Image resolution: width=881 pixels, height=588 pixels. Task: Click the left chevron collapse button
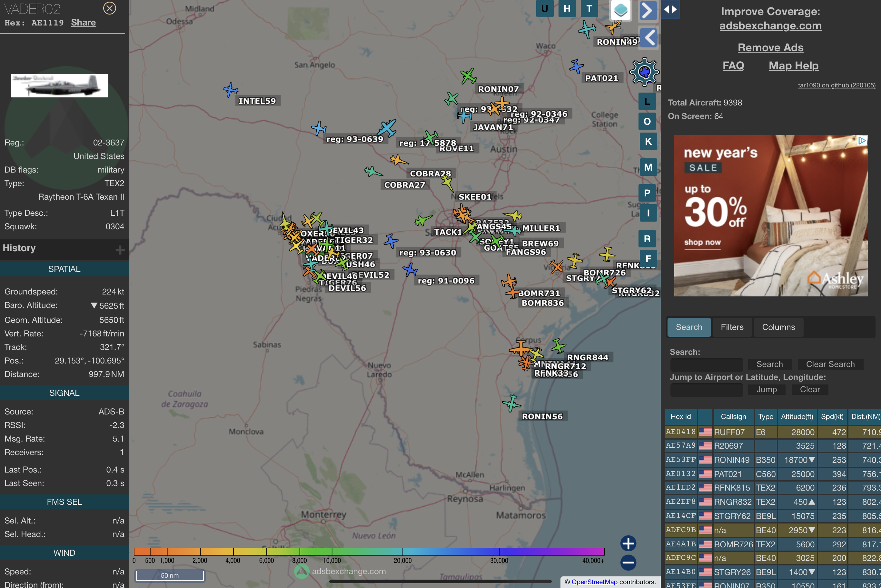click(649, 37)
